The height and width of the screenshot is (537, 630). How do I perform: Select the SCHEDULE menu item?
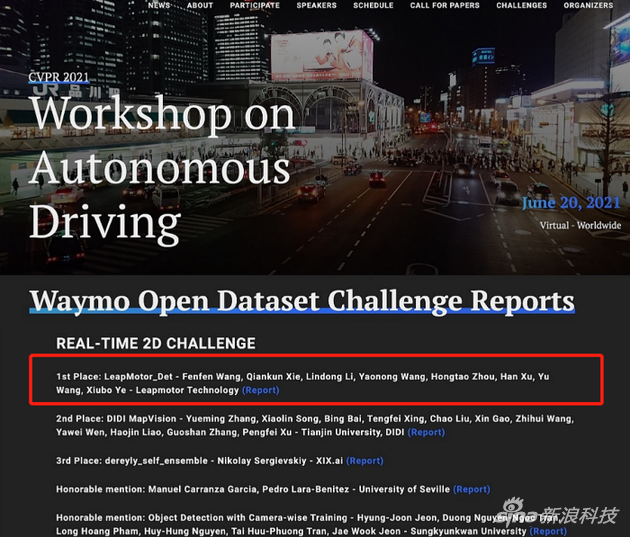(x=373, y=5)
